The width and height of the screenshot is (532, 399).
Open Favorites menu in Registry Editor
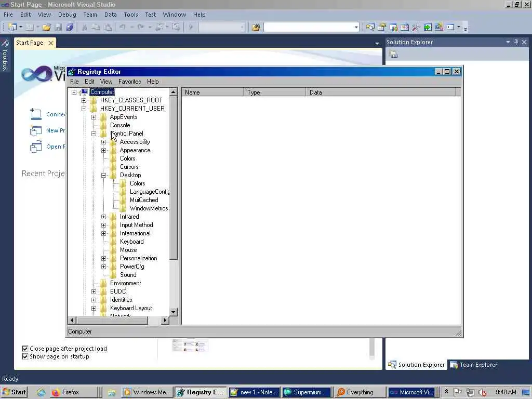[129, 82]
